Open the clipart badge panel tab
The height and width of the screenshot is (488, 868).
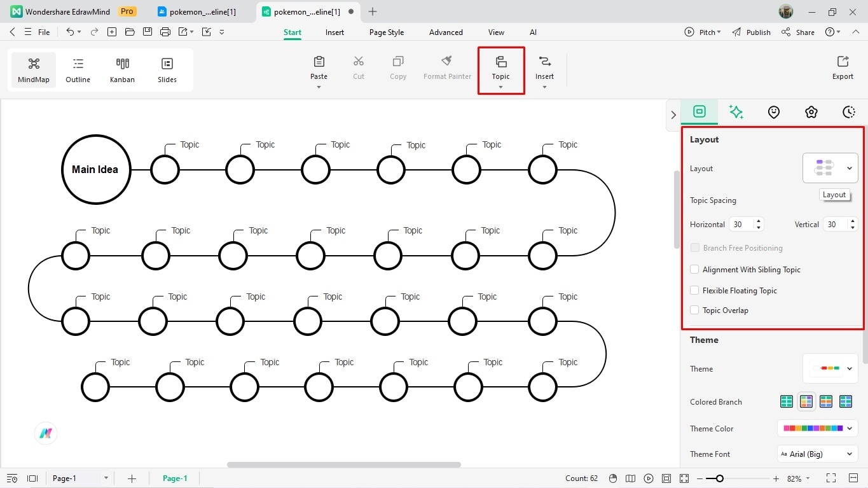click(811, 112)
